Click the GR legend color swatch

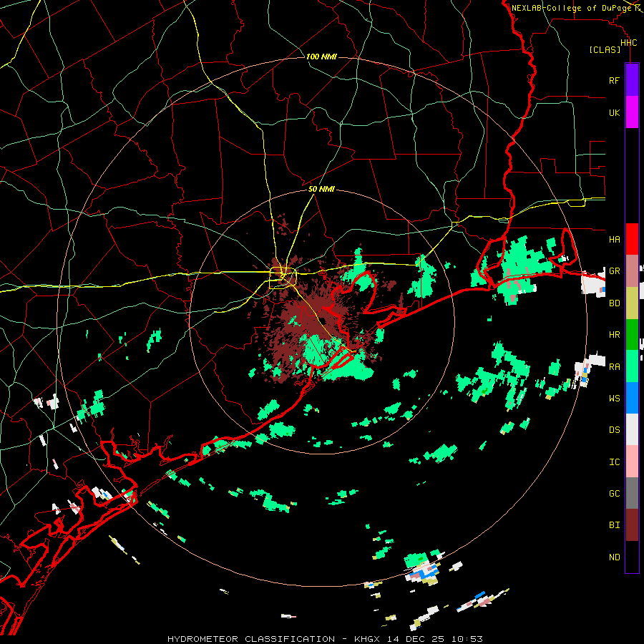point(632,271)
